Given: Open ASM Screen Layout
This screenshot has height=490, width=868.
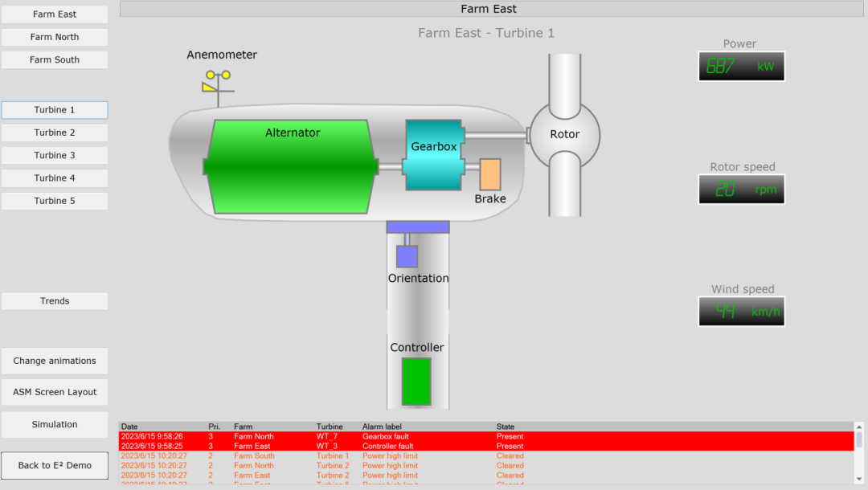Looking at the screenshot, I should [x=55, y=392].
